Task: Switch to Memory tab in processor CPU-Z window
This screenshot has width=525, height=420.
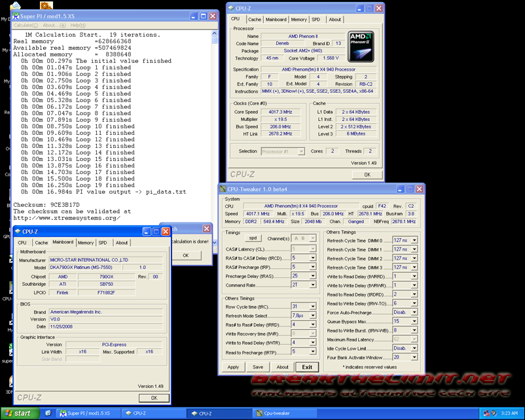Action: [299, 20]
